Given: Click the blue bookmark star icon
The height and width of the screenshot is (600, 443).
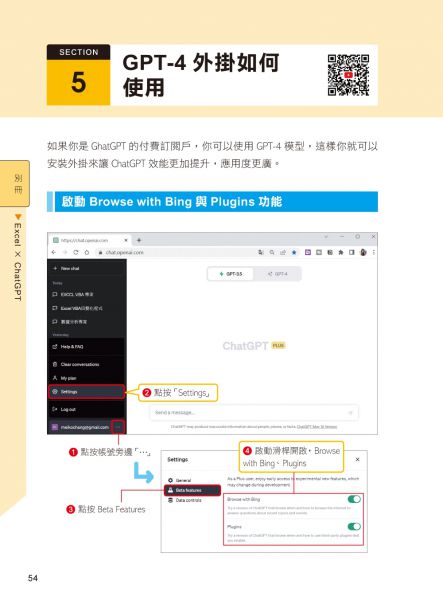Looking at the screenshot, I should click(294, 253).
